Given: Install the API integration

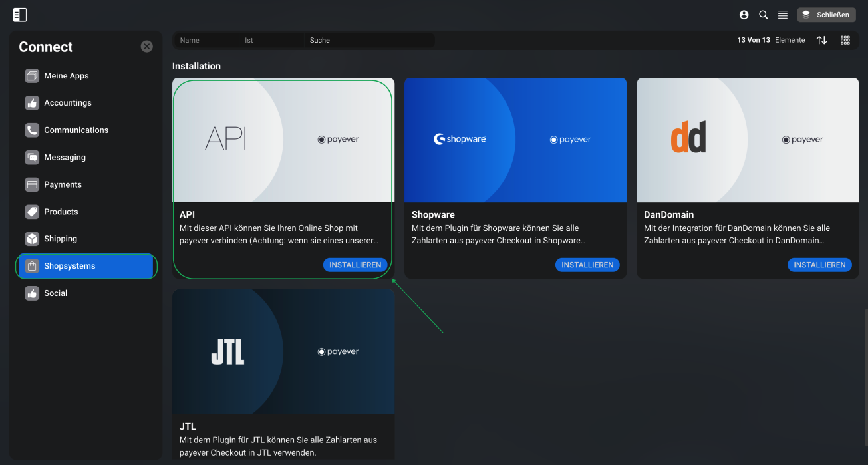Looking at the screenshot, I should (x=355, y=265).
